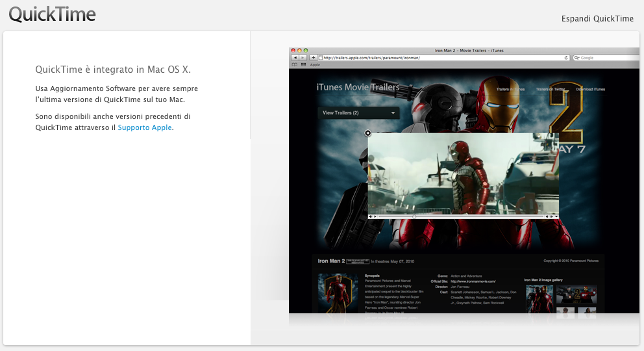Follow the Supporto Apple link
The width and height of the screenshot is (644, 351).
(145, 127)
